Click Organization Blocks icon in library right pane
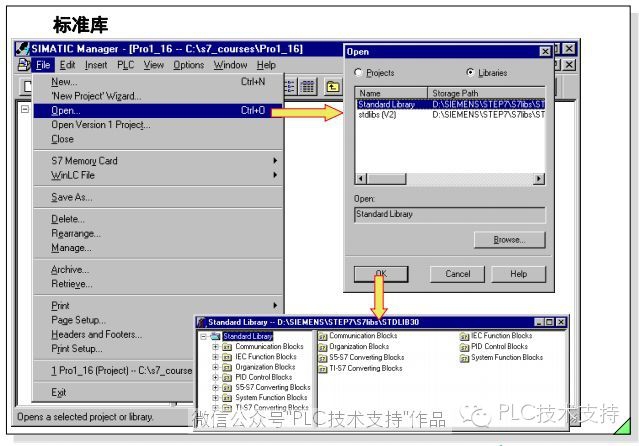 [323, 347]
